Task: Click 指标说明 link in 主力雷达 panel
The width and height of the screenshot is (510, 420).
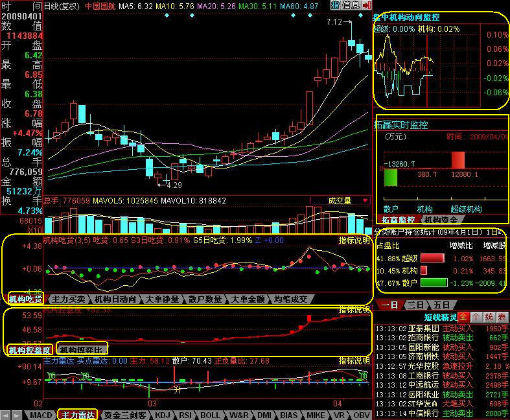Action: (x=354, y=360)
